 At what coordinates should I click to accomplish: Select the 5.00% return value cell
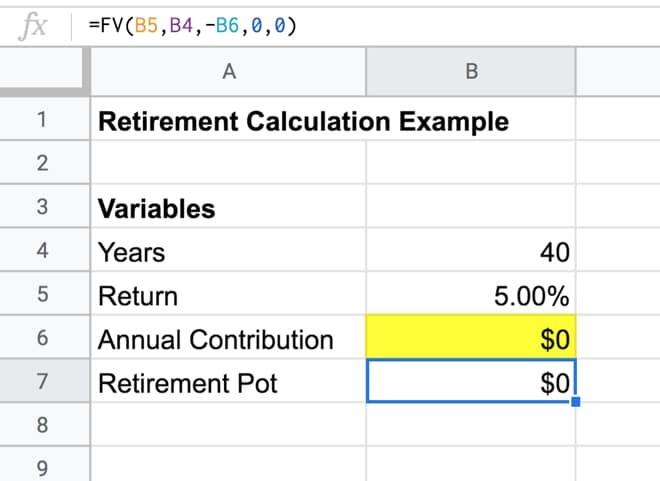pyautogui.click(x=471, y=296)
